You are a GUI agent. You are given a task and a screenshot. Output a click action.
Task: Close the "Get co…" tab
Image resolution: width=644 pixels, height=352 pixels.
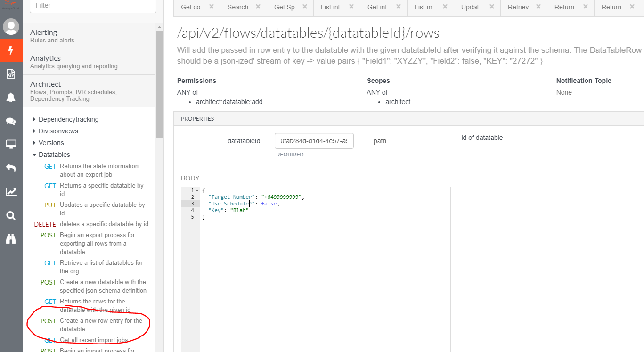point(212,7)
